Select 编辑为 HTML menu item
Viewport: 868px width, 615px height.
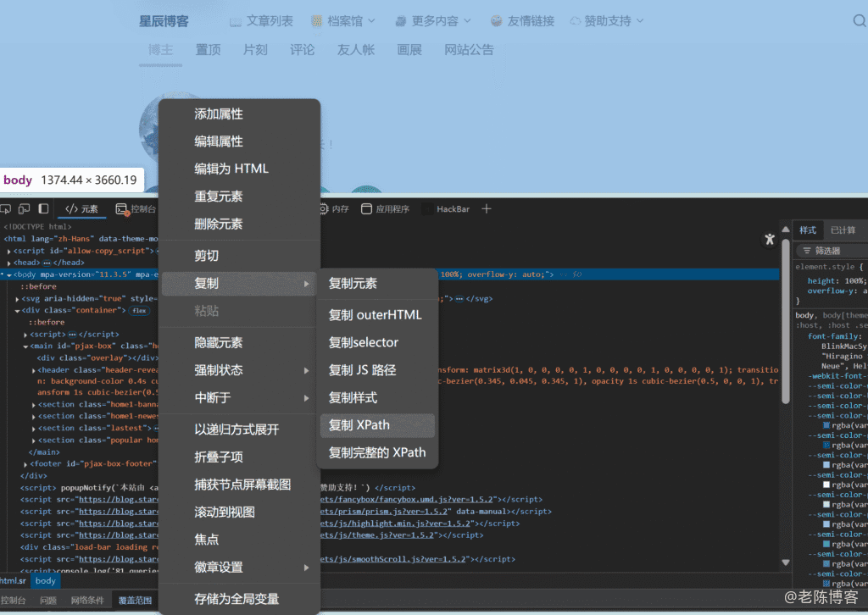[240, 169]
